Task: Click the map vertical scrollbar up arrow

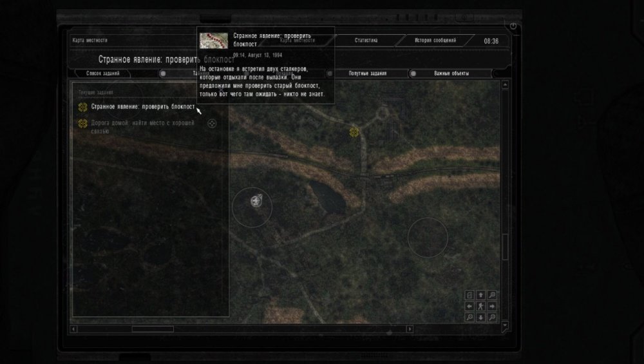Action: [505, 85]
